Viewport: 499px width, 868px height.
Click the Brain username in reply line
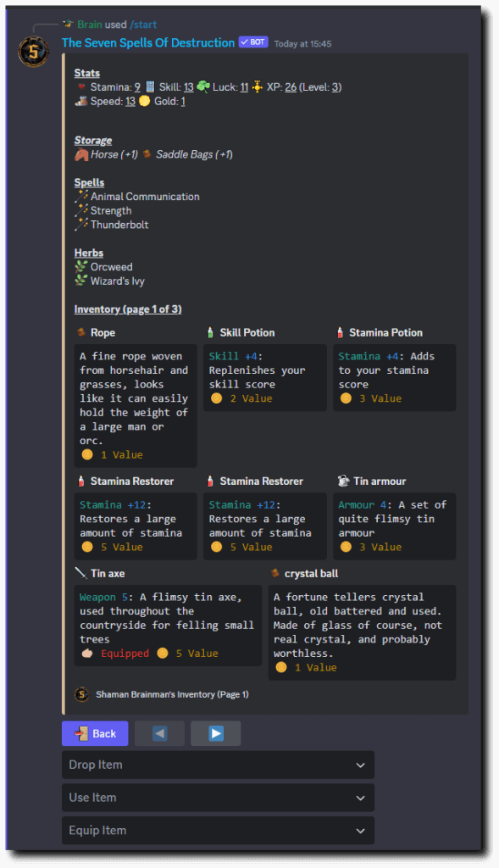(89, 25)
